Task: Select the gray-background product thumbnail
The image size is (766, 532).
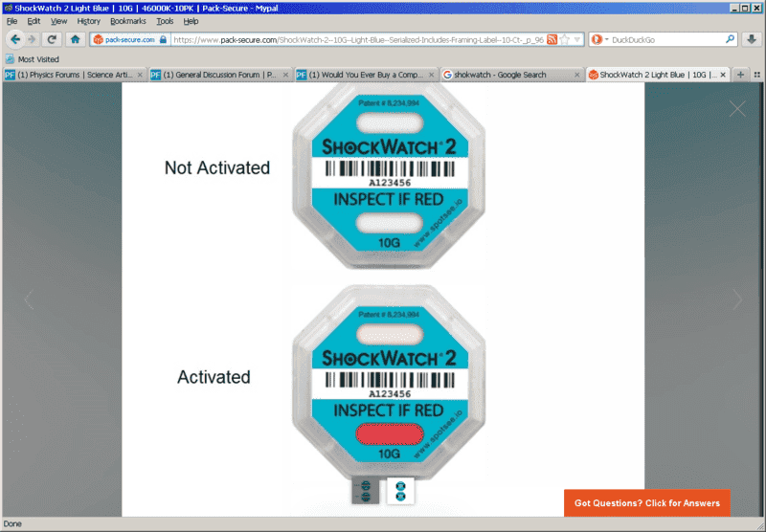Action: coord(366,491)
